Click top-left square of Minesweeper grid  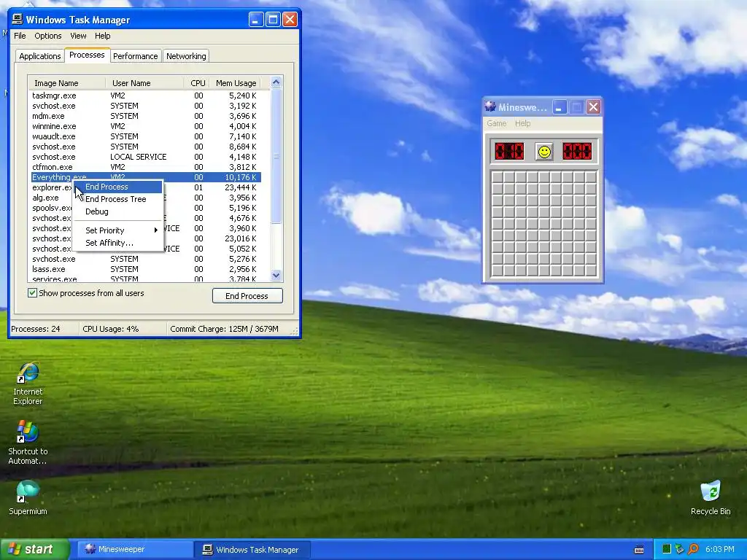[498, 176]
